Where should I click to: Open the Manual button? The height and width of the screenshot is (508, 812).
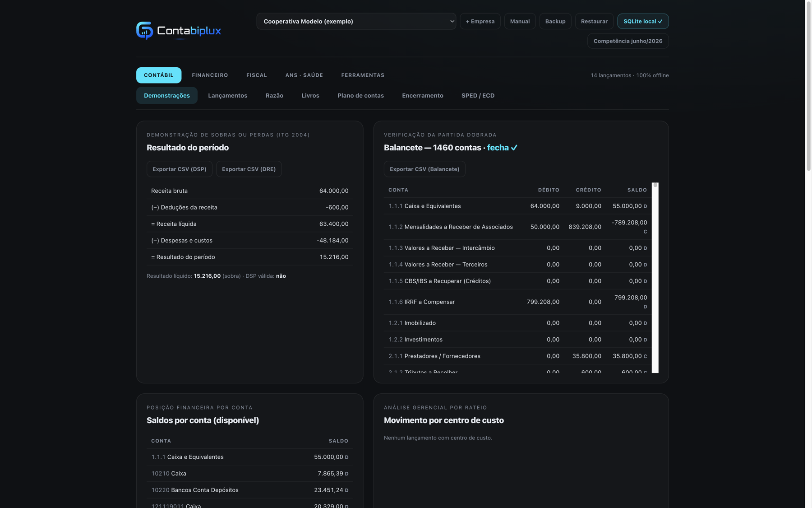520,21
